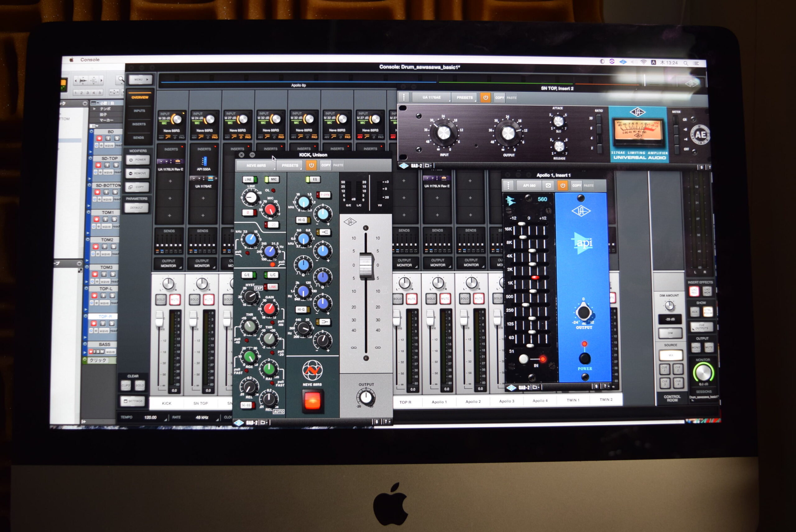Image resolution: width=796 pixels, height=532 pixels.
Task: Switch to the INPUTS view
Action: click(x=139, y=111)
